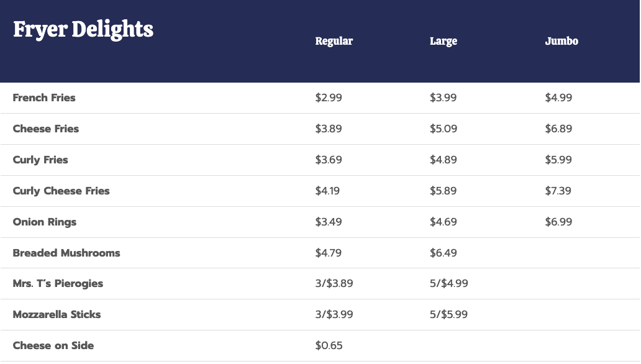Click the French Fries item name
This screenshot has height=364, width=641.
click(44, 98)
